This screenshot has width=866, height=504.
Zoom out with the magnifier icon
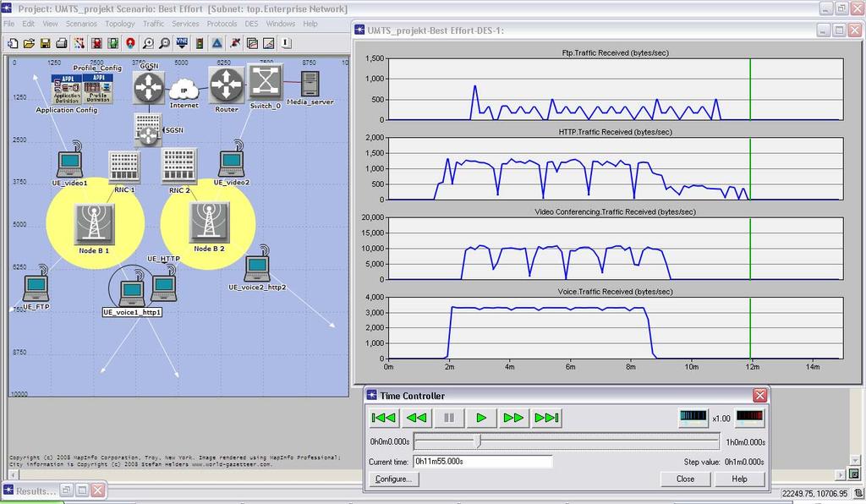point(165,43)
